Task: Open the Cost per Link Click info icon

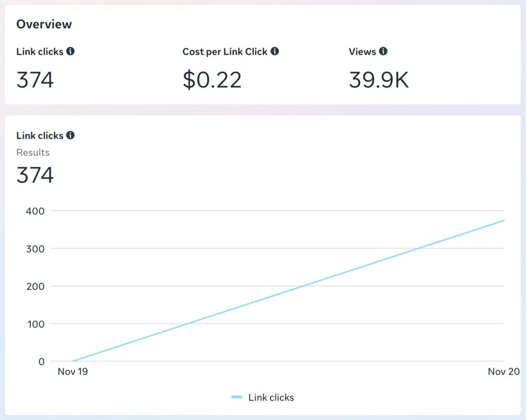Action: [275, 51]
